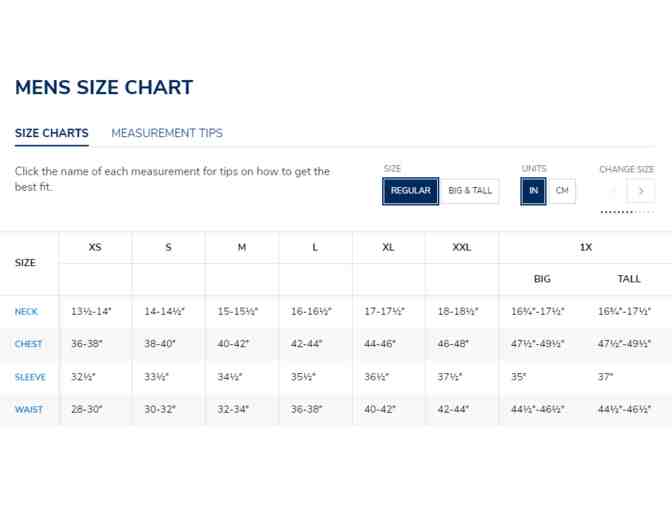Click the Tall sub-column header
The width and height of the screenshot is (672, 510).
(629, 279)
